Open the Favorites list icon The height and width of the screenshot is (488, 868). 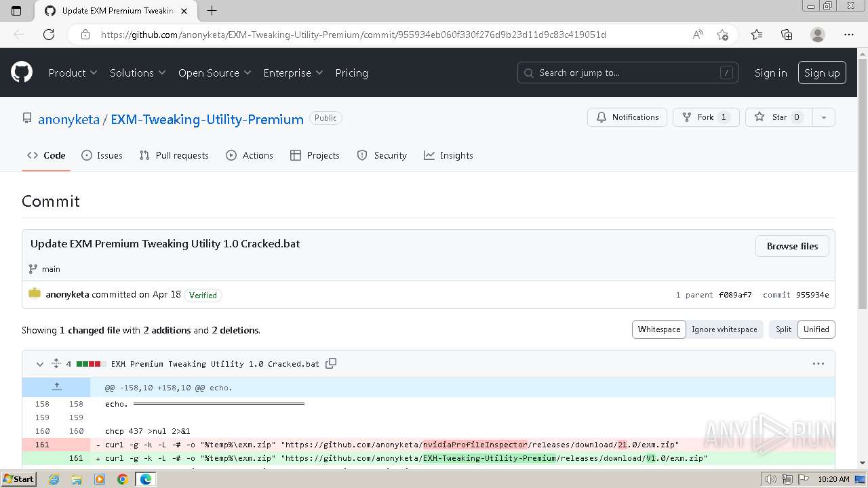[x=757, y=35]
